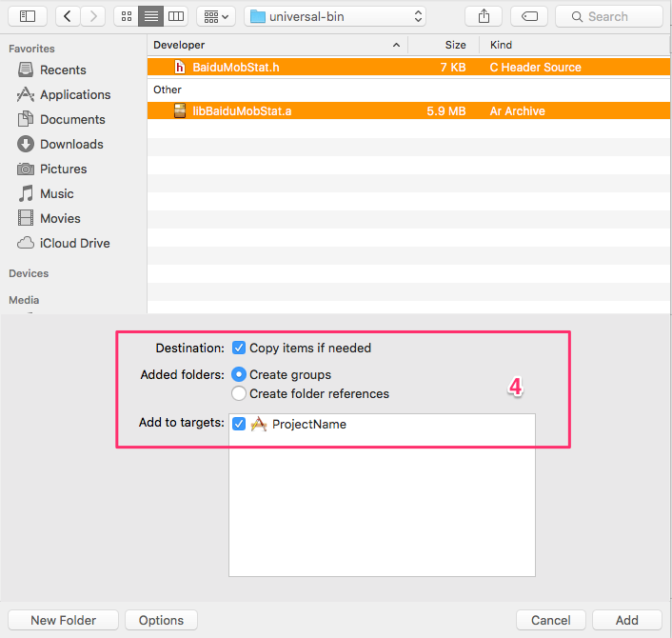Image resolution: width=672 pixels, height=638 pixels.
Task: Click the Media sidebar section heading
Action: 24,300
